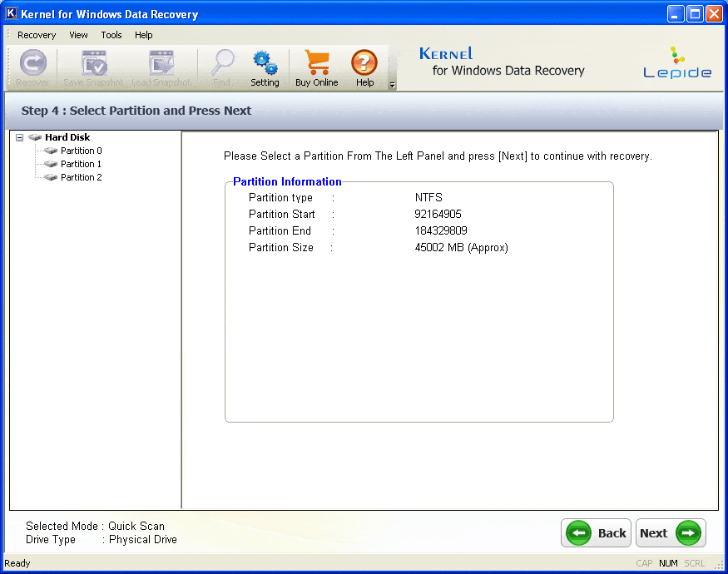Click Next to continue recovery
This screenshot has height=574, width=728.
pos(671,532)
